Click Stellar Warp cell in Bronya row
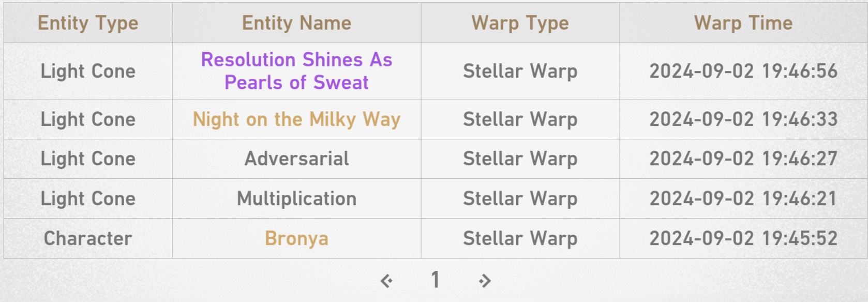The image size is (868, 302). point(520,238)
